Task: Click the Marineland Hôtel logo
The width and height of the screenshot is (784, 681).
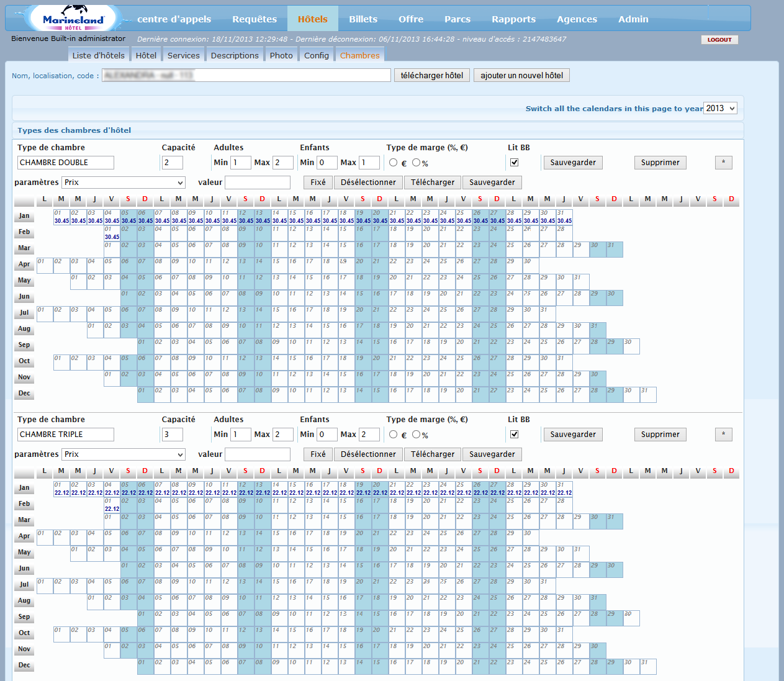Action: pos(73,17)
